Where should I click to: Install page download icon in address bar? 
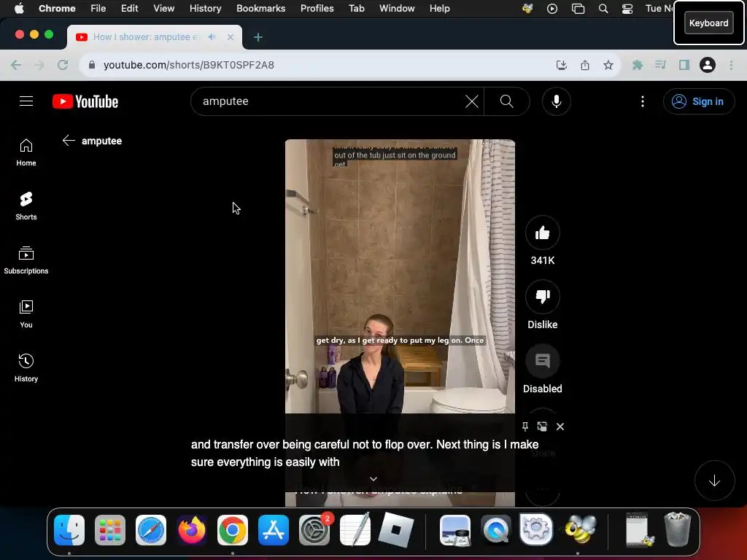(x=561, y=65)
